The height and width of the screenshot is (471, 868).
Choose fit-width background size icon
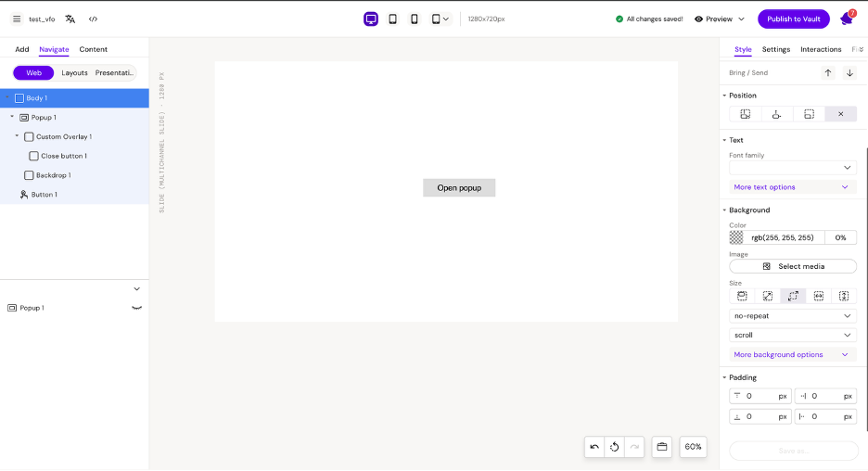click(x=818, y=296)
